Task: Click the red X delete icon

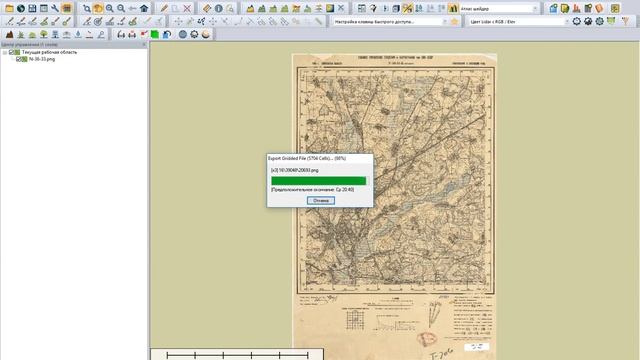Action: 187,8
